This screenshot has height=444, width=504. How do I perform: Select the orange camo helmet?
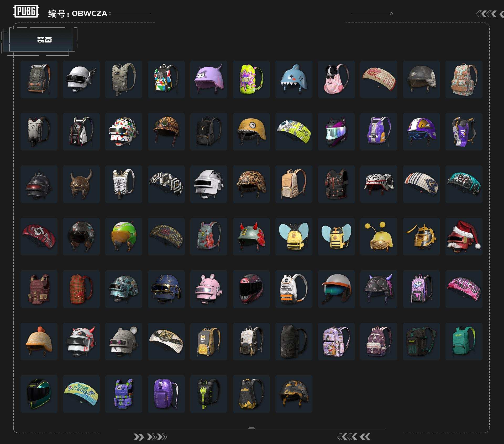(x=294, y=394)
